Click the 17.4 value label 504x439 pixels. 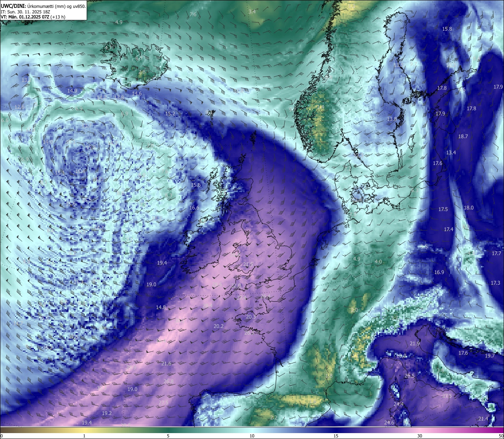click(x=448, y=229)
